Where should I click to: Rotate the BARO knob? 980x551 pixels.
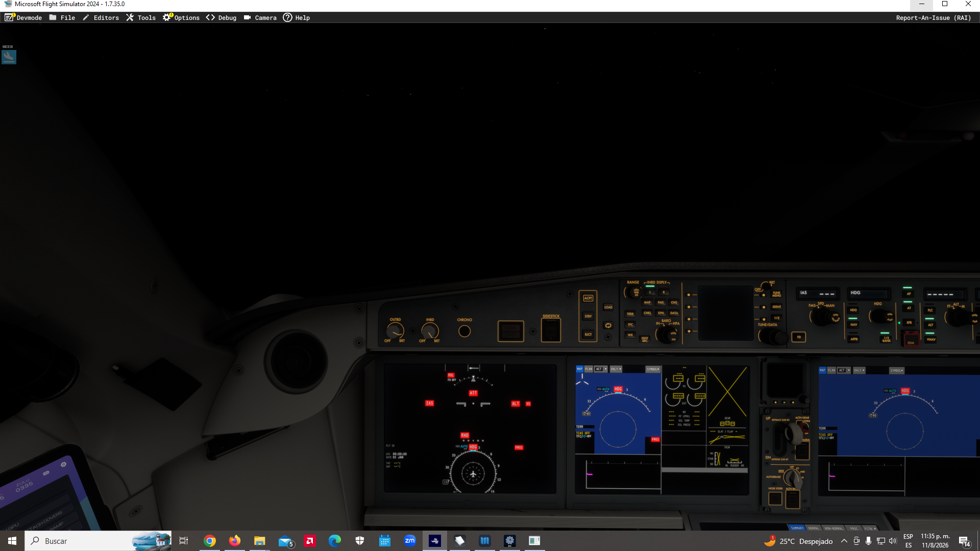click(x=666, y=334)
